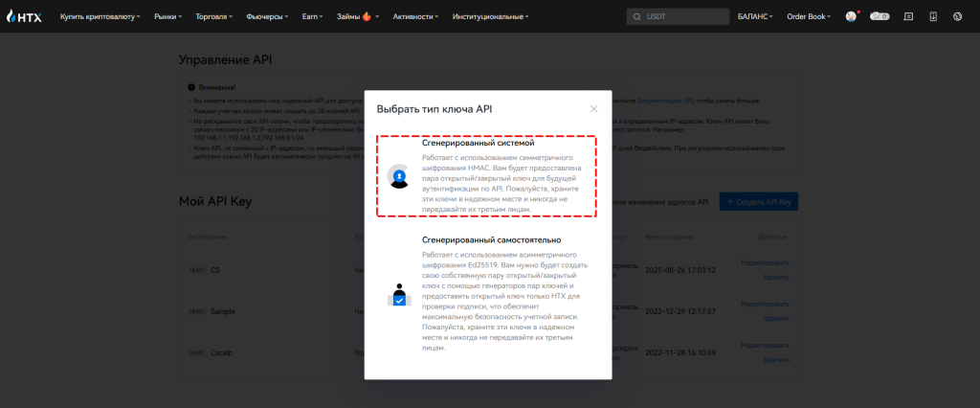Click Удалить for CS key
The height and width of the screenshot is (408, 980).
tap(776, 277)
